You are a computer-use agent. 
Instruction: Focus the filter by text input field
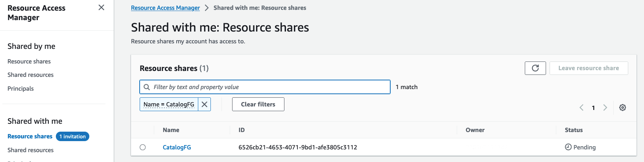(x=265, y=87)
